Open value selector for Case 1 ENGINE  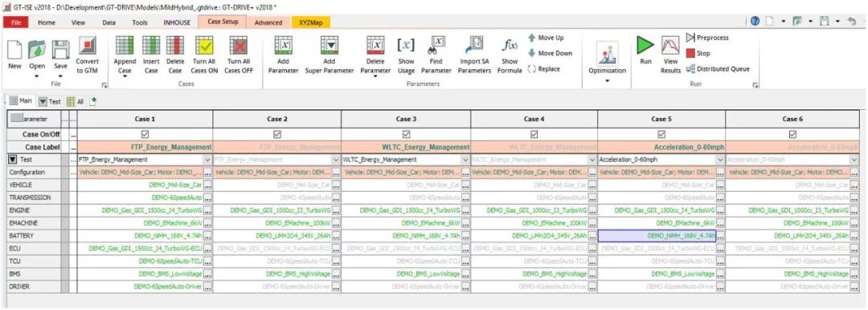tap(207, 210)
